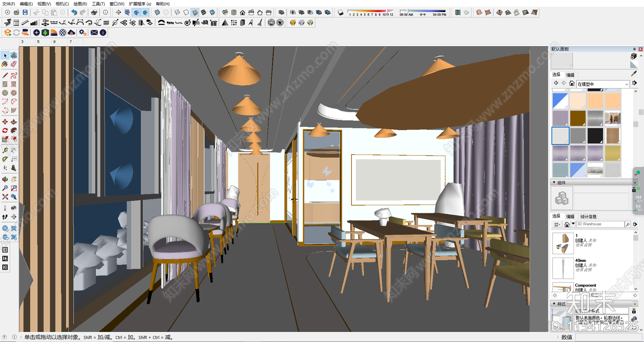Select the Orbit camera tool
The height and width of the screenshot is (342, 644).
click(x=5, y=179)
